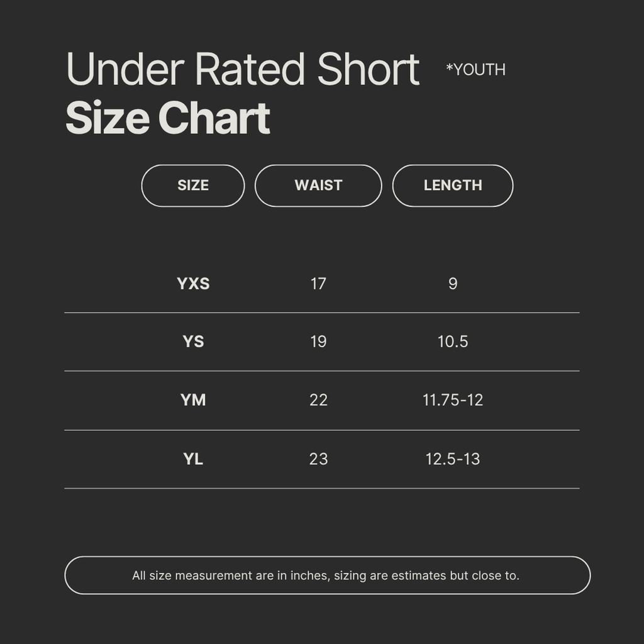Click waist value 22 in YM row
This screenshot has width=644, height=644.
point(318,400)
